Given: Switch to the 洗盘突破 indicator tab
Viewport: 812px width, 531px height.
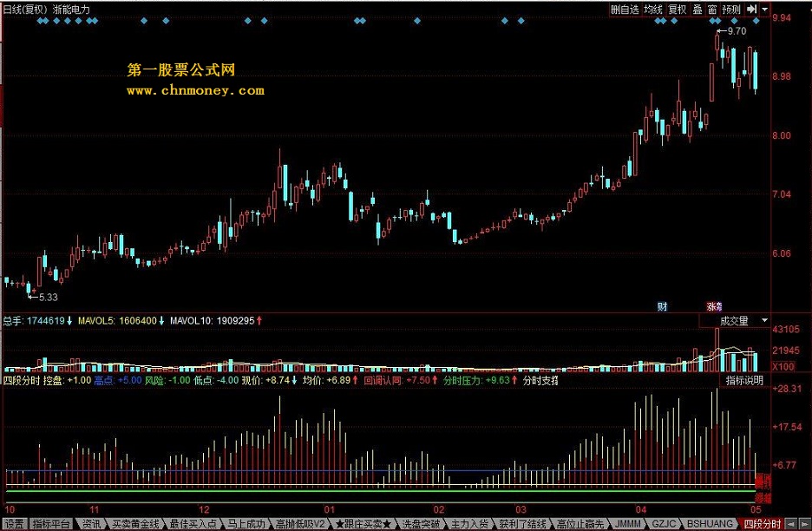Looking at the screenshot, I should click(x=421, y=524).
